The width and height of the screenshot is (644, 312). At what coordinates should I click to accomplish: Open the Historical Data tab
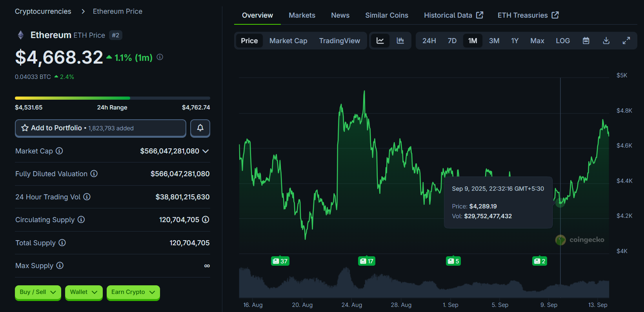(x=453, y=15)
